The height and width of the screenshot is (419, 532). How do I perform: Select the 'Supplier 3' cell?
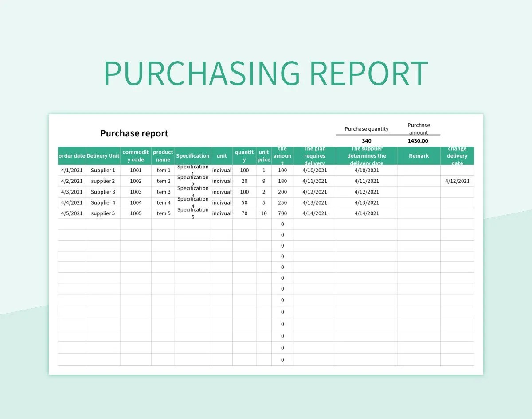(103, 192)
